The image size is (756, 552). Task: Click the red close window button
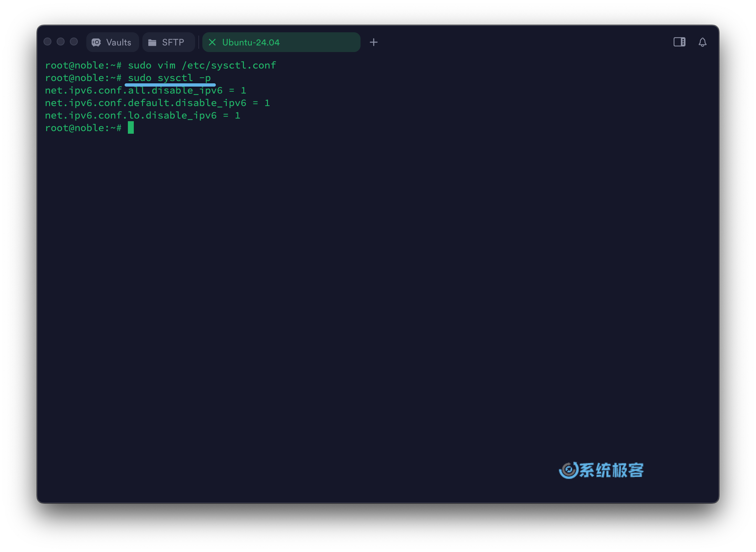[x=47, y=41]
